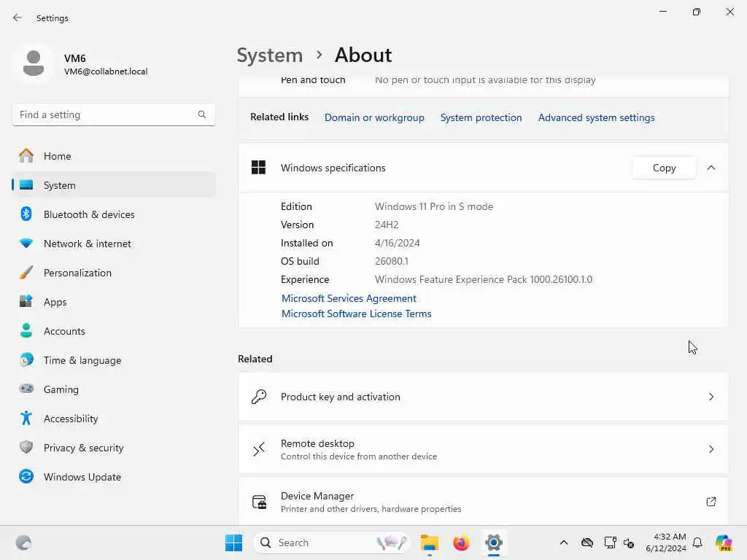
Task: Copy the Windows specifications
Action: (664, 168)
